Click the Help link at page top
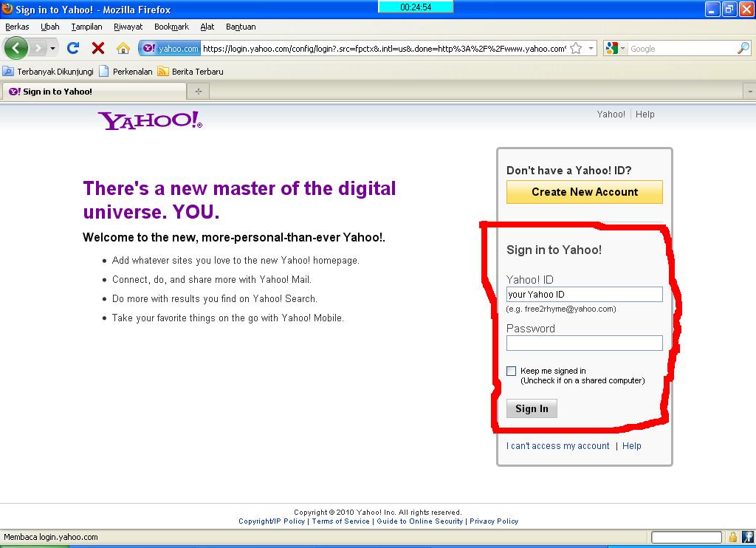The width and height of the screenshot is (756, 548). tap(645, 114)
